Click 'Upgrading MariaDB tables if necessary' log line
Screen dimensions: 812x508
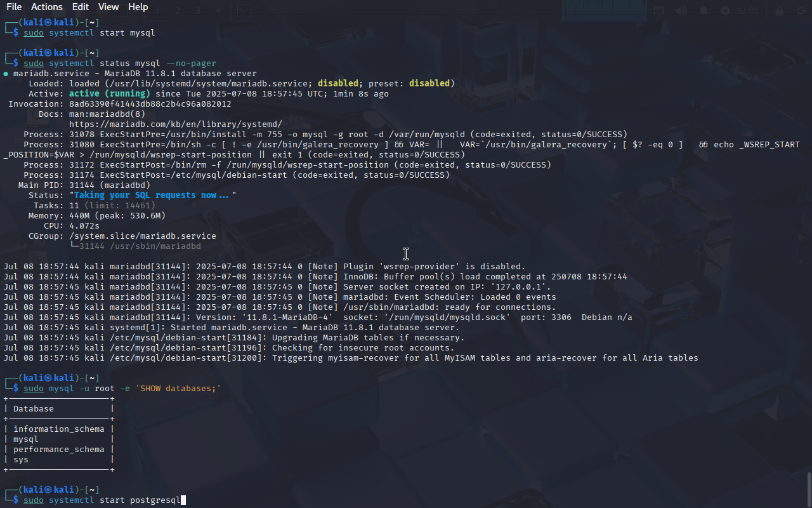click(x=234, y=338)
